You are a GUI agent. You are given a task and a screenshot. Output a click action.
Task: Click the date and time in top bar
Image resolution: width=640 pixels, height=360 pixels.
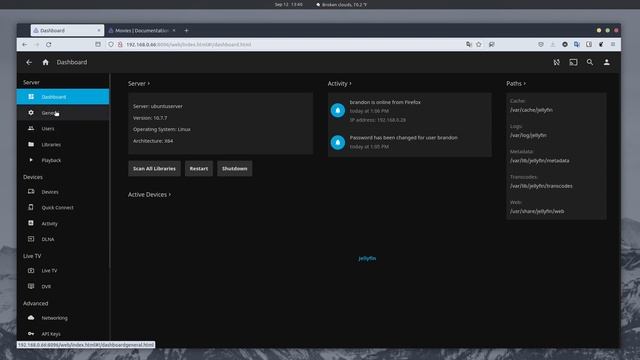[x=289, y=4]
